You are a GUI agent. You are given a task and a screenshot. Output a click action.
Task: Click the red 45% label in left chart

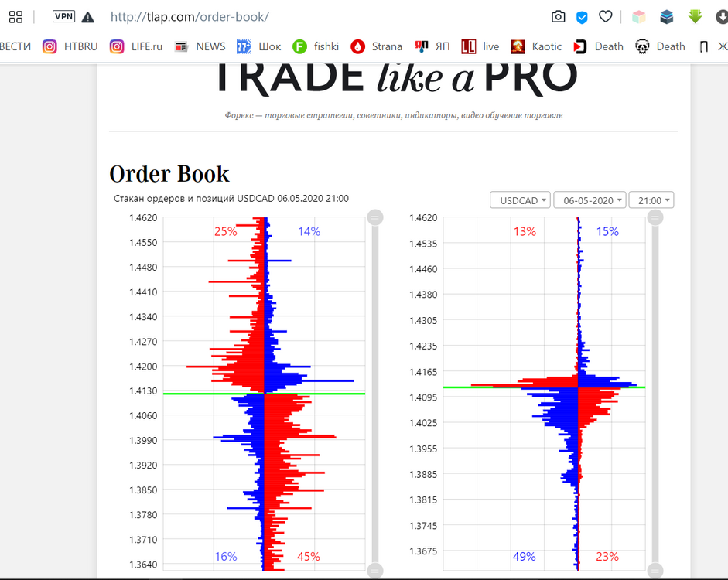(309, 556)
